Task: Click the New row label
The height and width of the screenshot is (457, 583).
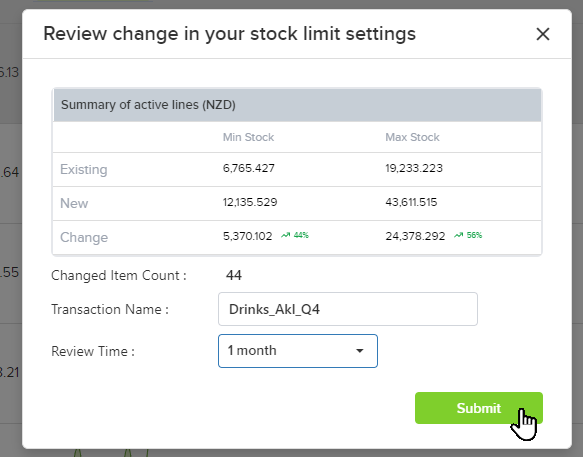Action: (x=74, y=203)
